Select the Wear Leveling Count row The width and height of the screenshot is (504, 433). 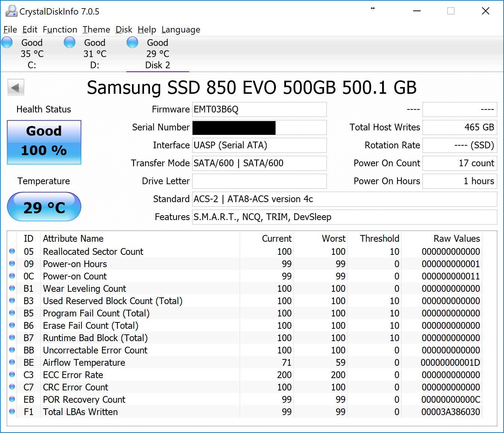point(84,288)
